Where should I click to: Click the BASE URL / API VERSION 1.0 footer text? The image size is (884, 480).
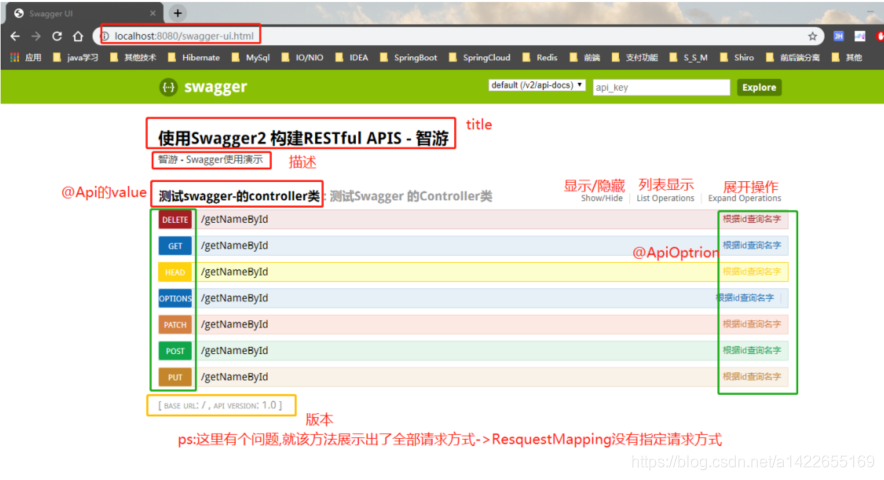220,406
